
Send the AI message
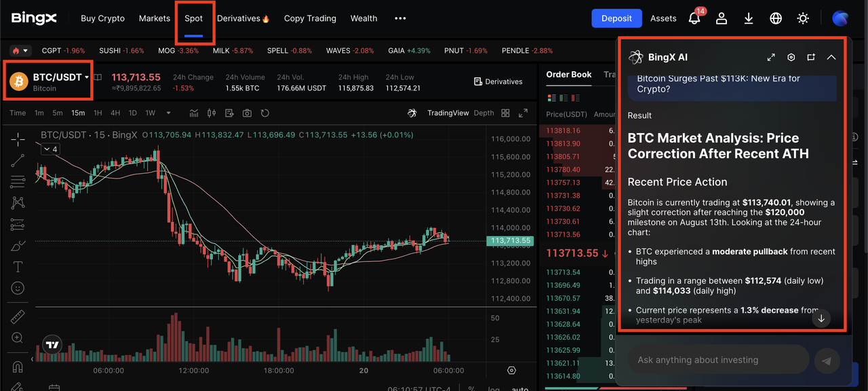(x=827, y=361)
